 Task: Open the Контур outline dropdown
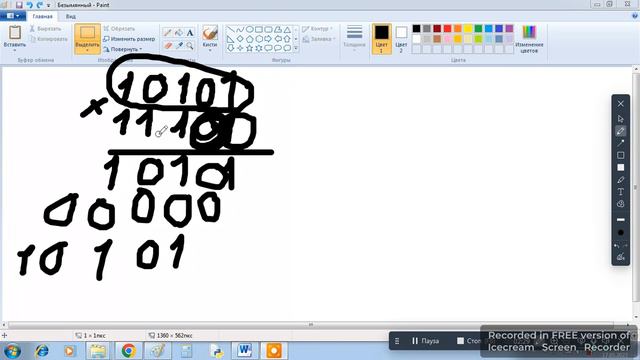pos(318,29)
